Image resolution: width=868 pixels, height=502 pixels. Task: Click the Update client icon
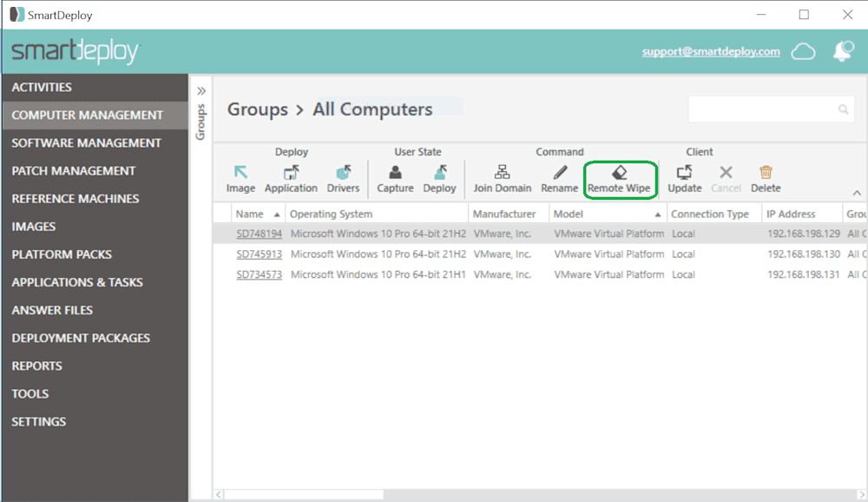click(x=684, y=178)
